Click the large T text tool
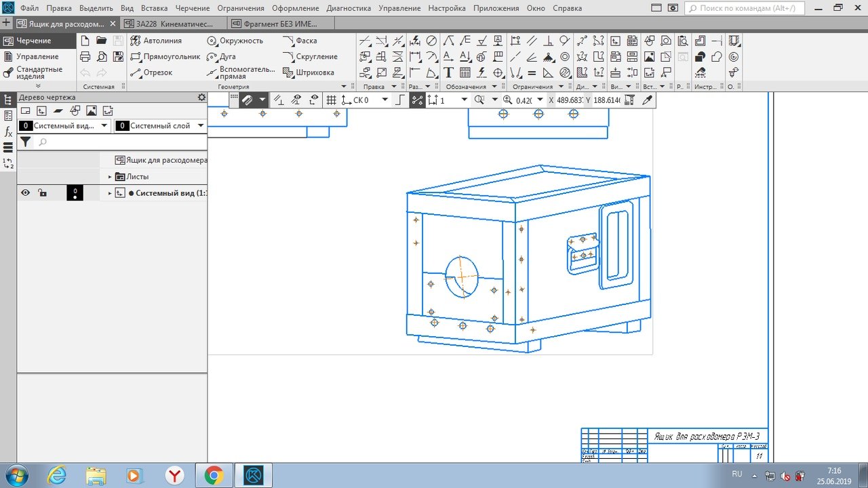 (448, 73)
